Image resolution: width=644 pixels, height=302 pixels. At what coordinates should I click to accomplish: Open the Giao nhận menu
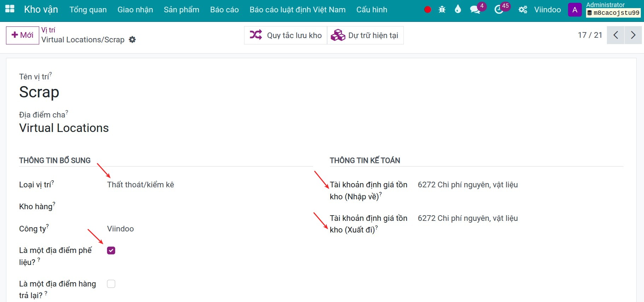point(135,10)
